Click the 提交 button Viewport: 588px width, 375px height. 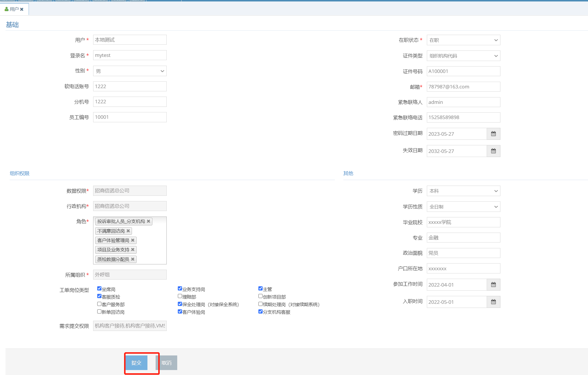(136, 363)
